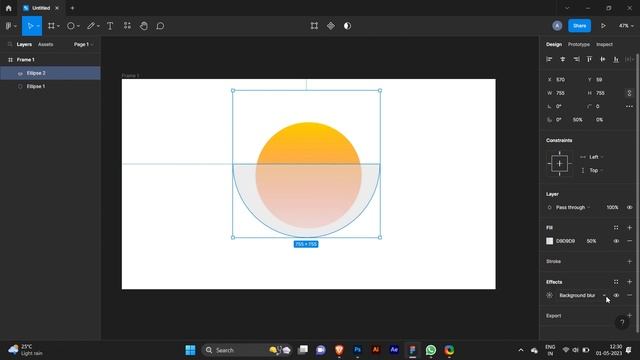Align selection to vertical centers
640x360 pixels.
[602, 59]
